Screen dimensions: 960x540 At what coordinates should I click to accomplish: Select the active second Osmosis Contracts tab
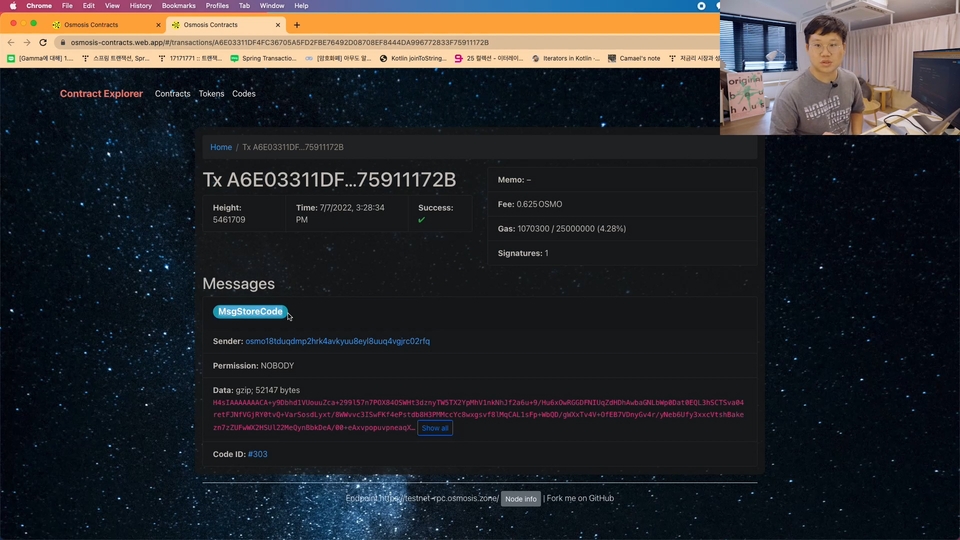(x=225, y=24)
